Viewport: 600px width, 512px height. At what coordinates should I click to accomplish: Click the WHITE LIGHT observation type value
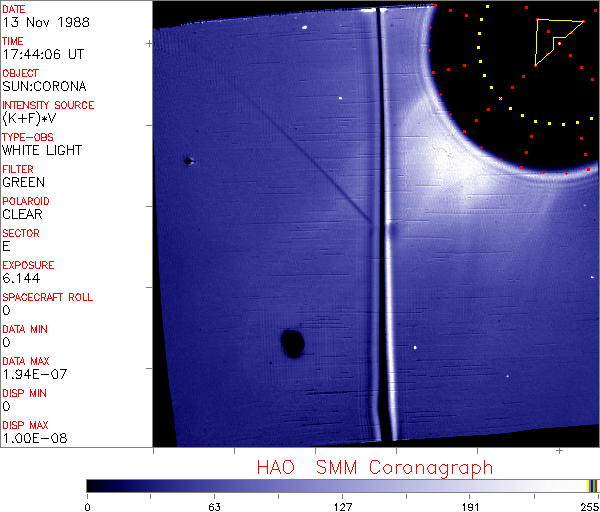coord(42,150)
